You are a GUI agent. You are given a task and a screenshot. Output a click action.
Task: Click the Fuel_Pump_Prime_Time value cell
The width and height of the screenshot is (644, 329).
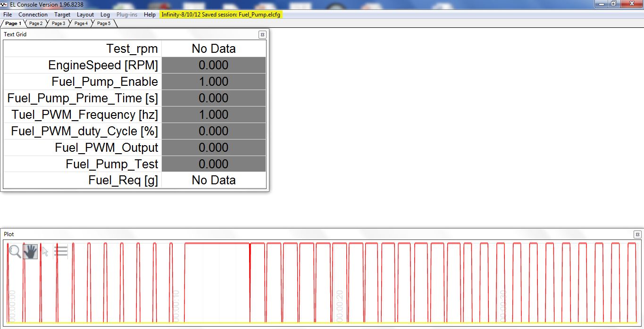(x=214, y=98)
